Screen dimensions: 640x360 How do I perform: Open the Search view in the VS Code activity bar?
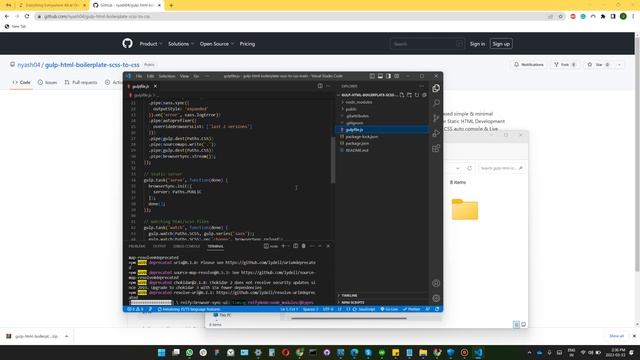[436, 103]
